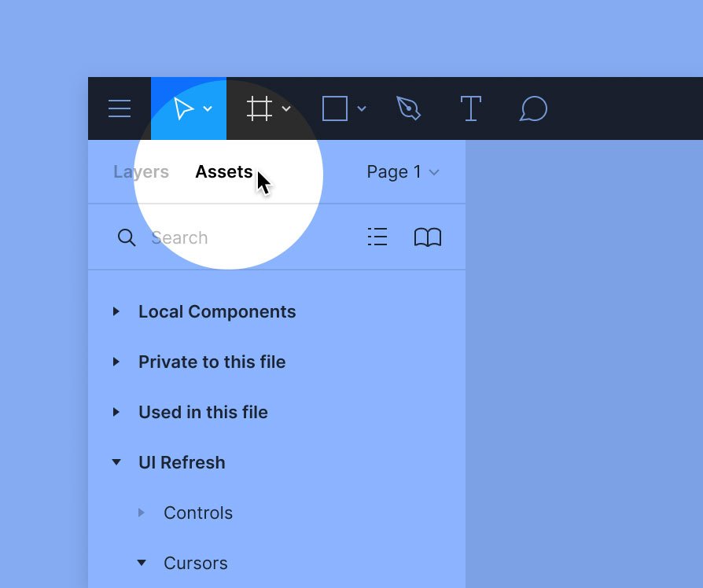Open the Page 1 dropdown
Screen dimensions: 703x588
402,172
